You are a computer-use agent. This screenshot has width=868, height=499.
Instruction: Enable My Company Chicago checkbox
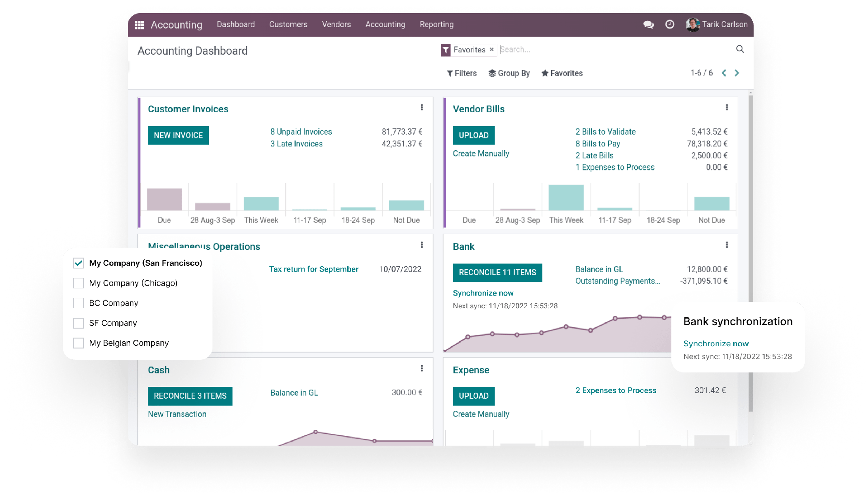pos(78,282)
